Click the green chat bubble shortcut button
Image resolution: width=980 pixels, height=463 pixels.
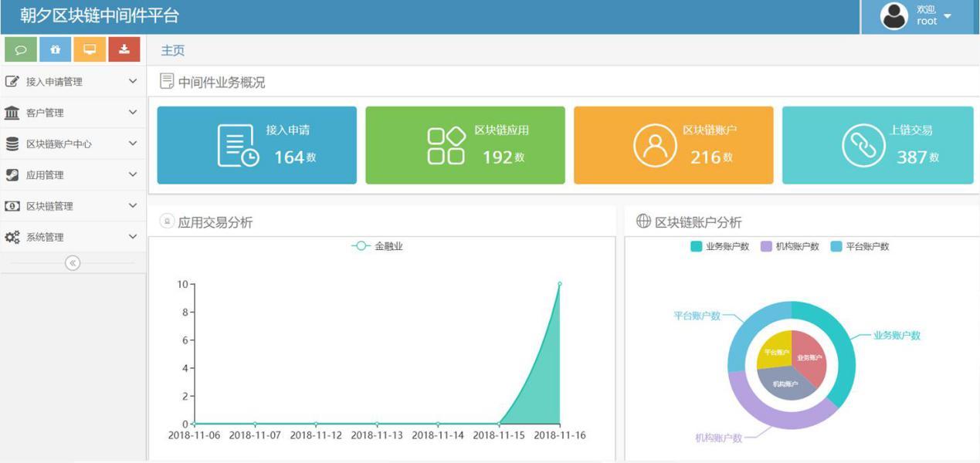(x=21, y=49)
